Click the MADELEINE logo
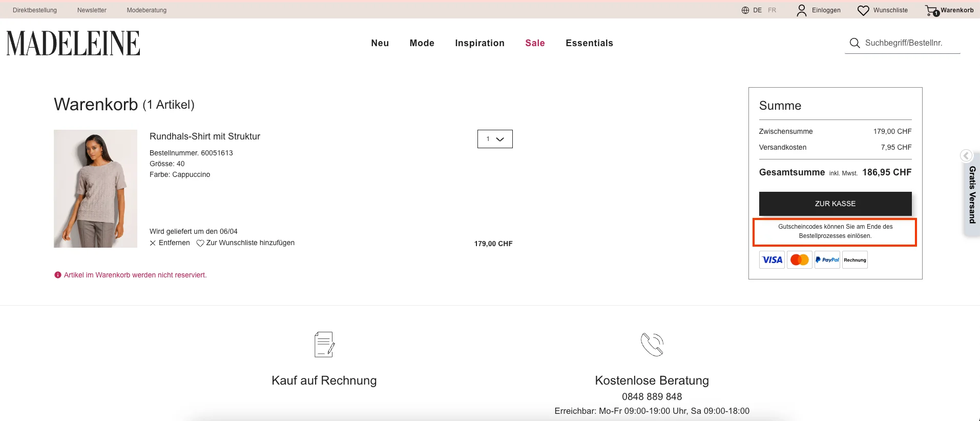Image resolution: width=980 pixels, height=421 pixels. [73, 43]
